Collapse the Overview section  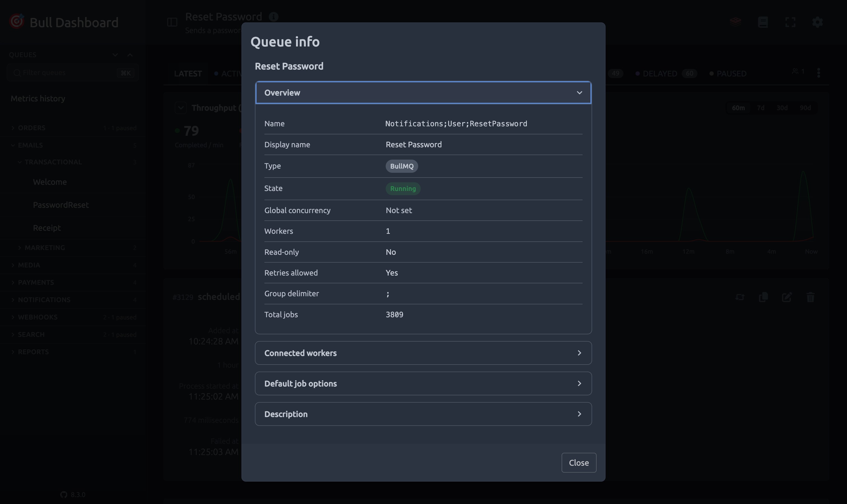[423, 93]
